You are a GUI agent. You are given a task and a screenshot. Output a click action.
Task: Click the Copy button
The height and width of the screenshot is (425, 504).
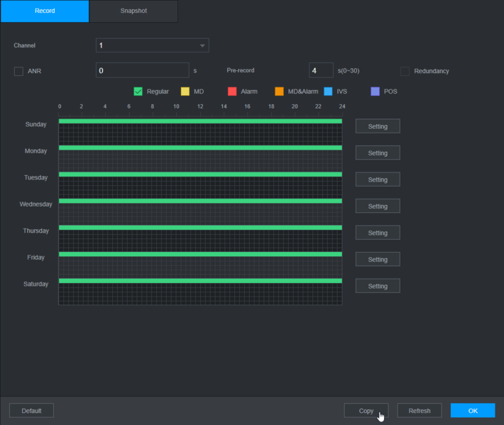(366, 411)
